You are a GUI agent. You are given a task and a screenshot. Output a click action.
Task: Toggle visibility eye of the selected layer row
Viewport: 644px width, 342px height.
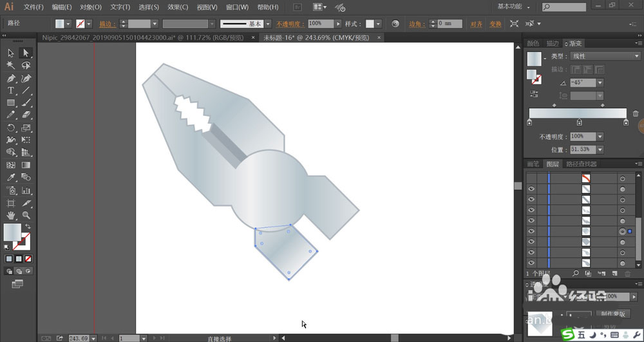531,232
